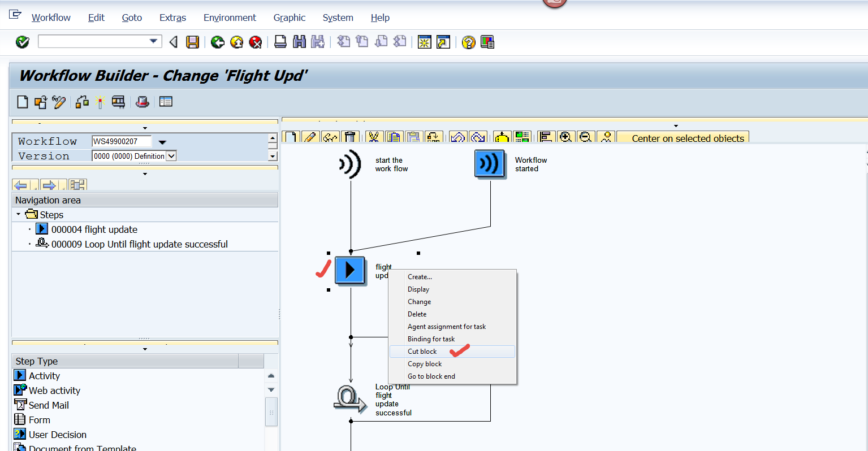This screenshot has width=868, height=451.
Task: Click the Zoom in magnifier icon
Action: coord(565,137)
